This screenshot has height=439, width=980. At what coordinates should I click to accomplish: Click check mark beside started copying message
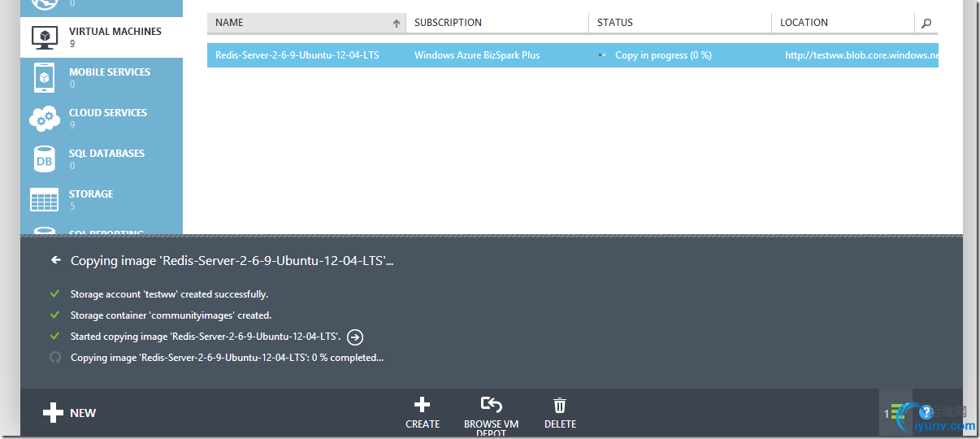tap(54, 336)
